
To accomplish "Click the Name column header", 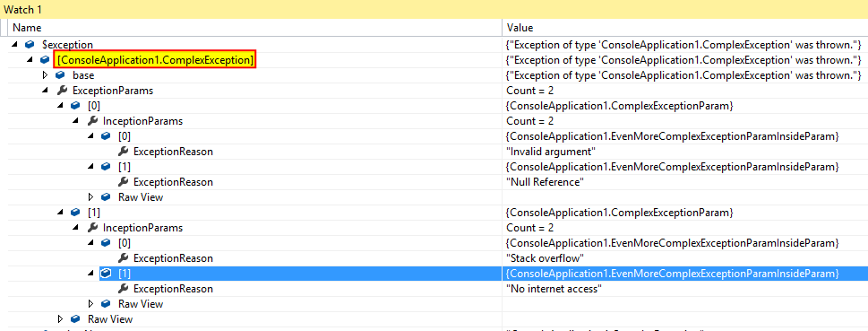I will tap(255, 27).
